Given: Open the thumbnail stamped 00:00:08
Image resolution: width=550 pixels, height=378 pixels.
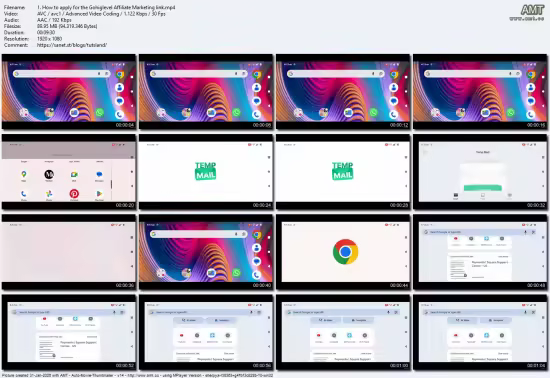Looking at the screenshot, I should pyautogui.click(x=206, y=92).
